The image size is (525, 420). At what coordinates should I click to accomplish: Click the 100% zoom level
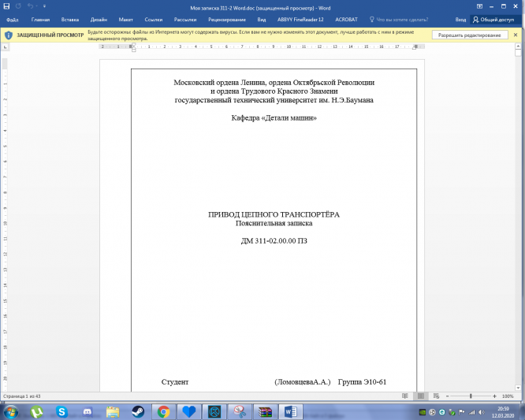tap(508, 396)
